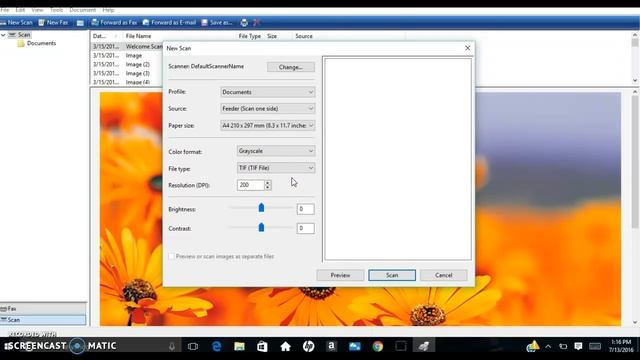This screenshot has height=360, width=640.
Task: Click Forward as Fax in toolbar
Action: tap(114, 22)
